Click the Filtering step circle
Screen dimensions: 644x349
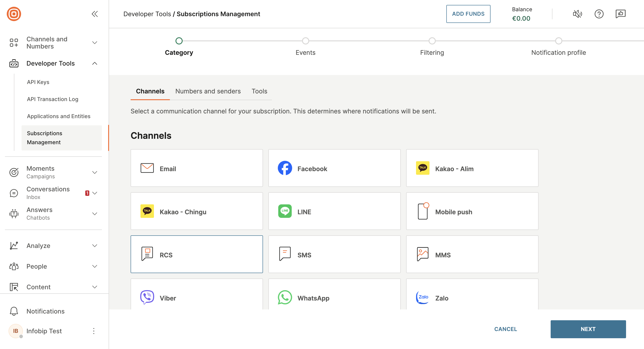tap(432, 41)
